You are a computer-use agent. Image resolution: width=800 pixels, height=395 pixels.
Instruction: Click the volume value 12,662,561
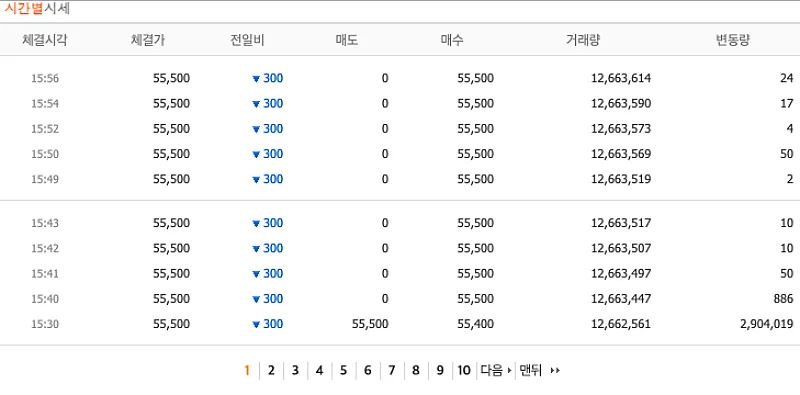click(x=621, y=324)
